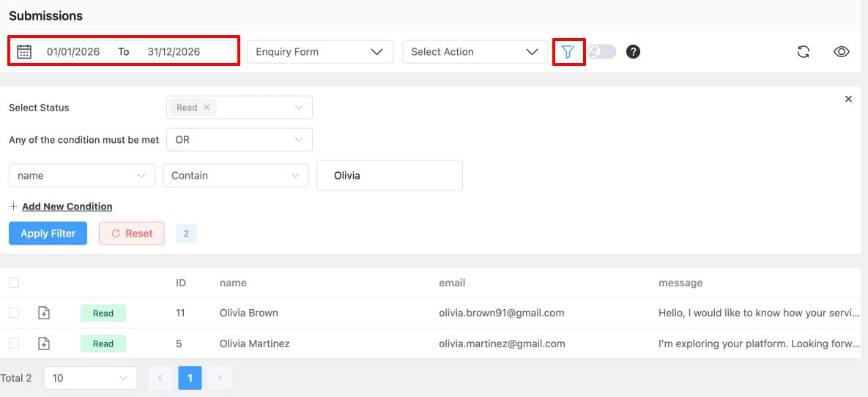
Task: Click Apply Filter button
Action: pos(48,233)
